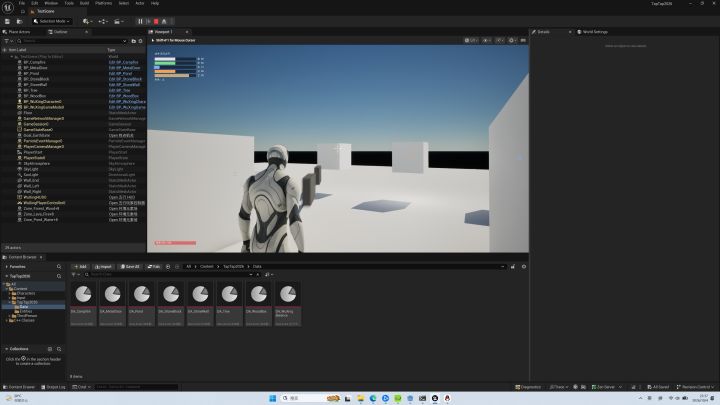The width and height of the screenshot is (720, 405).
Task: Advance a single frame with frame skip button
Action: (x=148, y=21)
